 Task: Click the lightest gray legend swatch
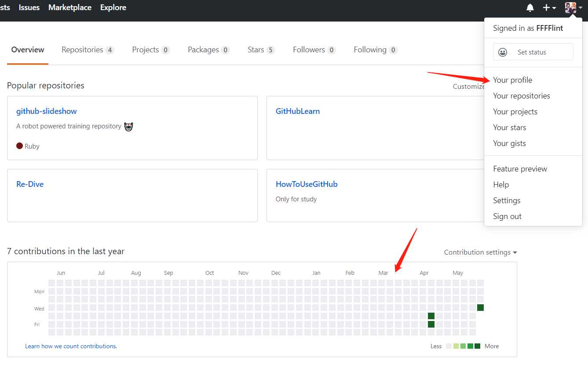click(449, 346)
